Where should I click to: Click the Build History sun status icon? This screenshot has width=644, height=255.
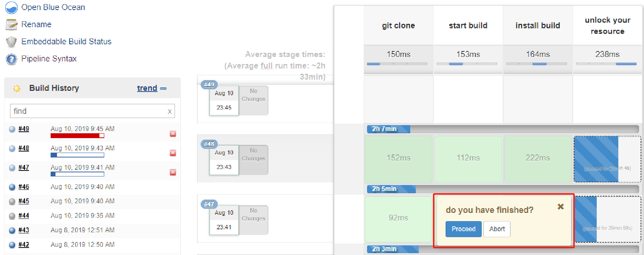(17, 88)
